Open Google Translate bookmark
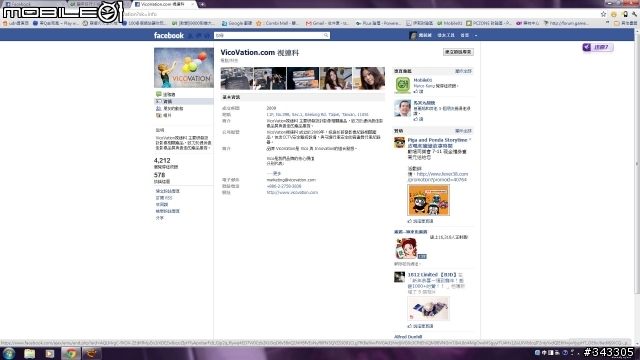This screenshot has width=640, height=360. (x=237, y=23)
